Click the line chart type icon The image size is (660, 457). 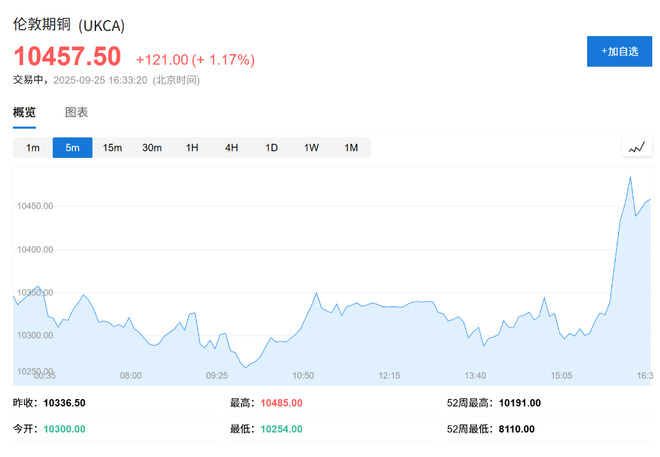tap(637, 148)
